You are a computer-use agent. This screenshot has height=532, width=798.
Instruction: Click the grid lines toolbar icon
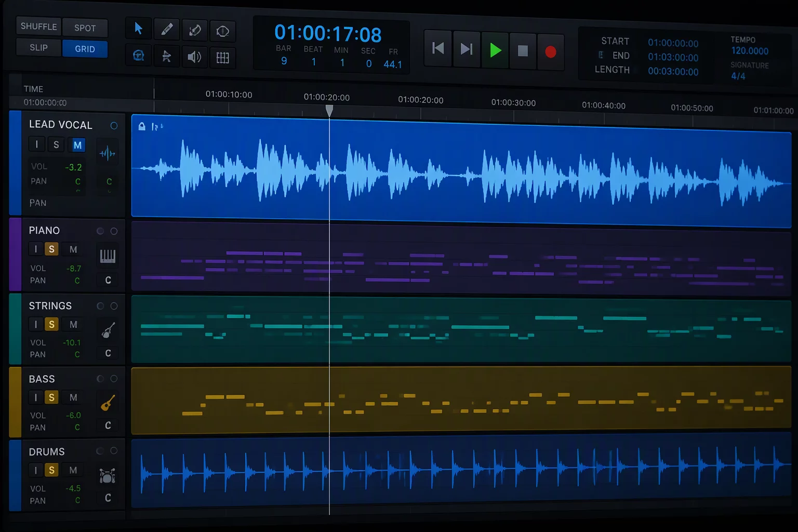coord(223,58)
